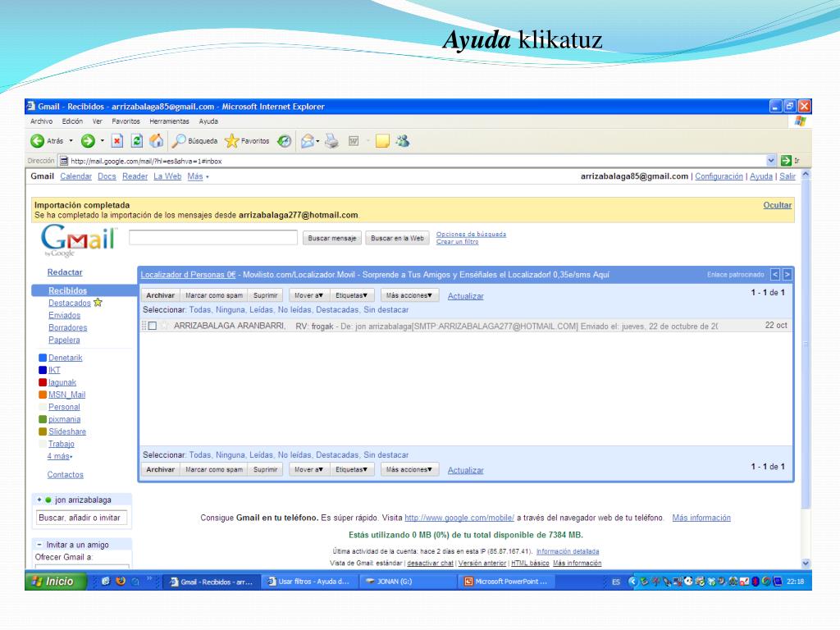Print page with printer icon
Screen dimensions: 840x630
coord(331,141)
